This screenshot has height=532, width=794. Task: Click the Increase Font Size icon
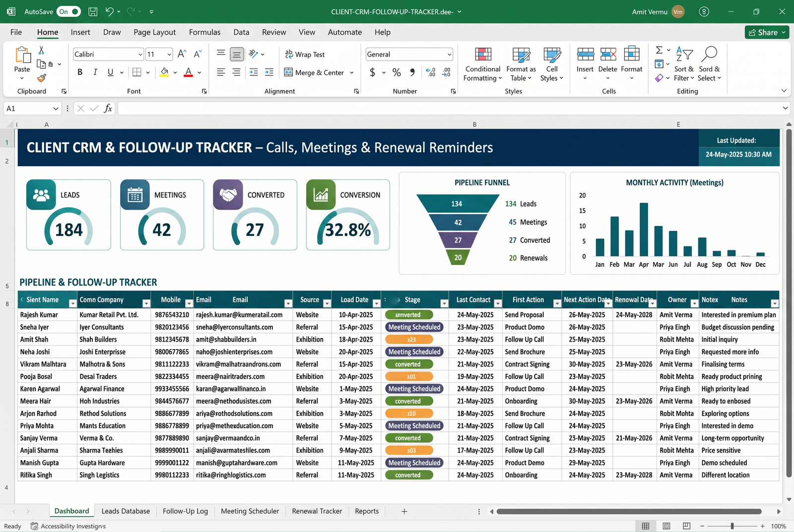click(x=182, y=54)
